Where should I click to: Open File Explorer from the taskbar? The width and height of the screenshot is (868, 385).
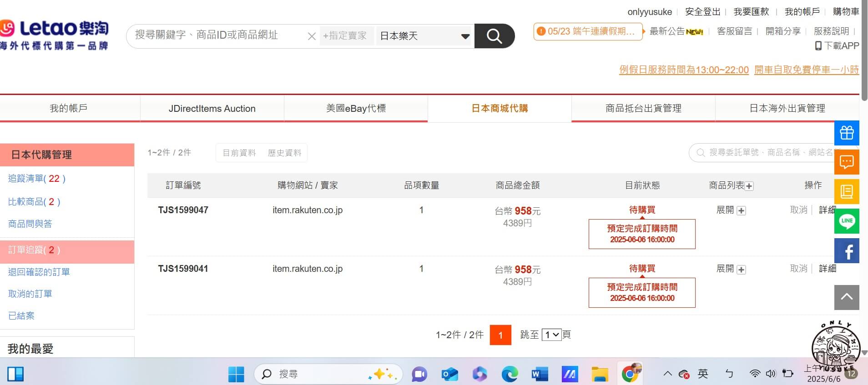[600, 374]
